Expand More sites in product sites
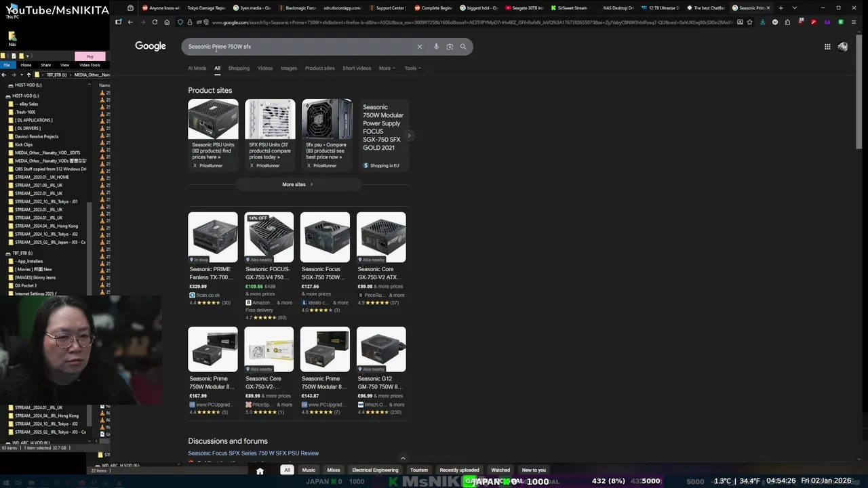Image resolution: width=868 pixels, height=488 pixels. point(298,184)
